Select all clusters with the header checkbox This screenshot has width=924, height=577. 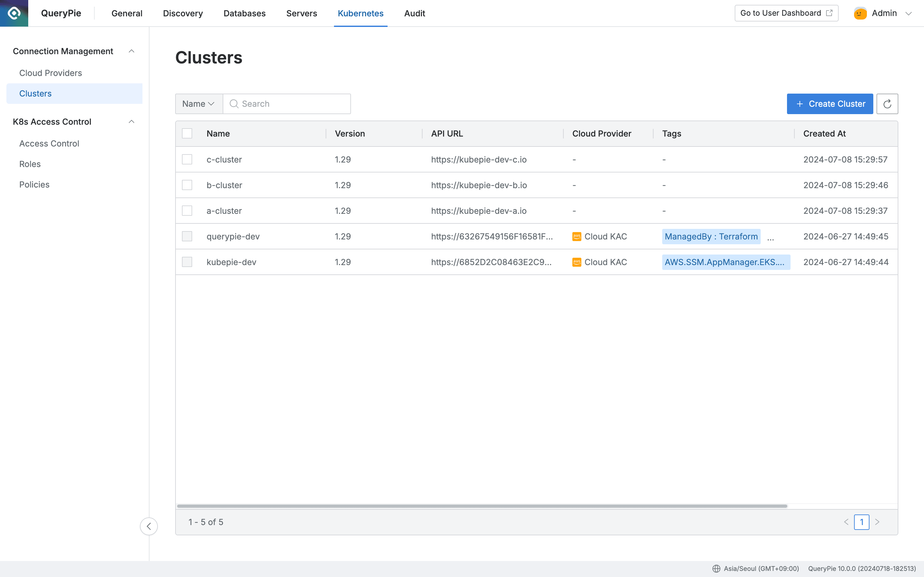(x=187, y=133)
